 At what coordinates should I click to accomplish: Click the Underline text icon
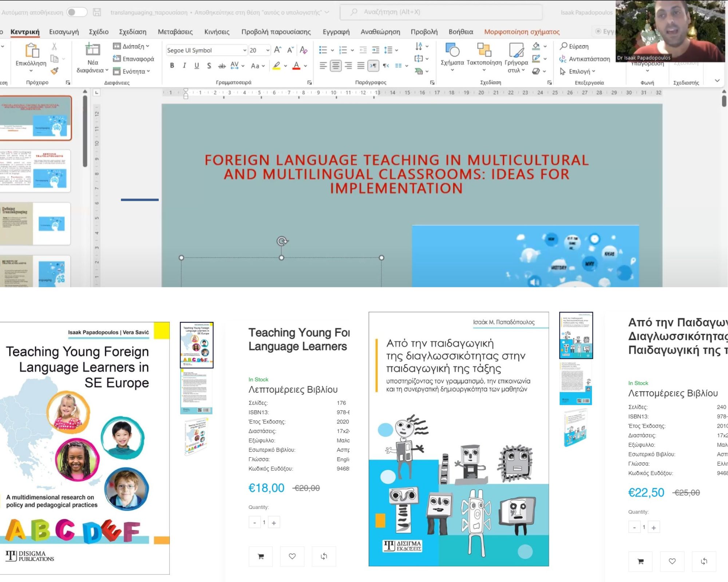pos(197,65)
